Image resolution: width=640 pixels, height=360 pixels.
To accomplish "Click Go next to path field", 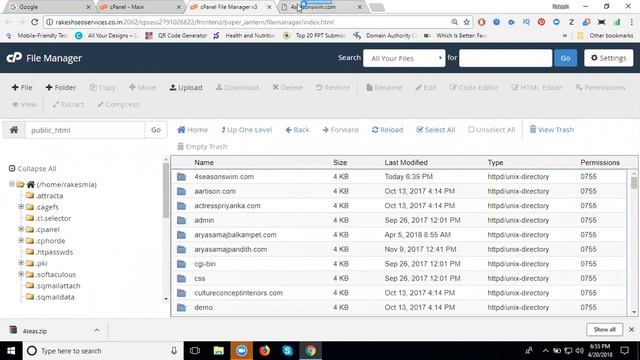I will point(156,130).
